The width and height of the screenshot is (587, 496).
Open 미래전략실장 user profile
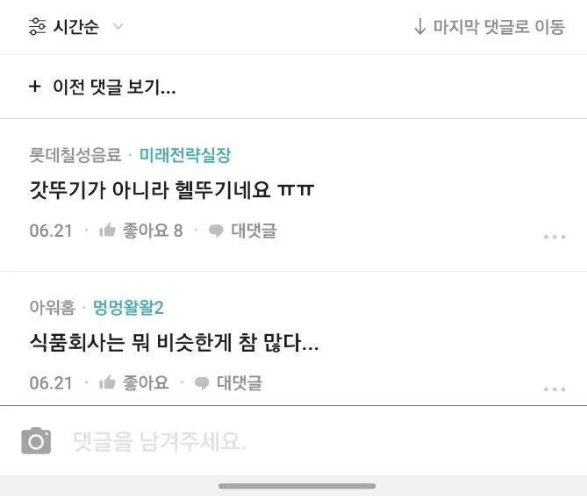point(185,155)
